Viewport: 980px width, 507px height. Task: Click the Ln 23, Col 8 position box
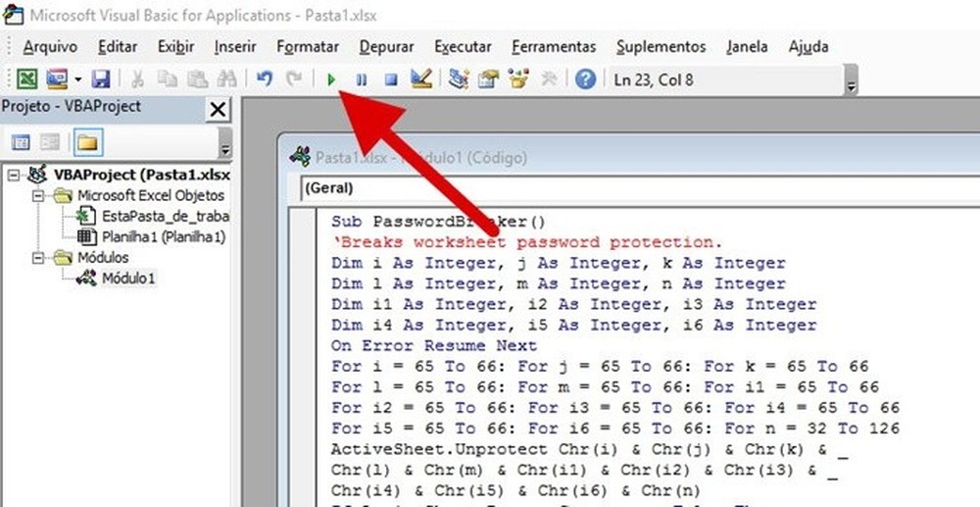point(725,79)
